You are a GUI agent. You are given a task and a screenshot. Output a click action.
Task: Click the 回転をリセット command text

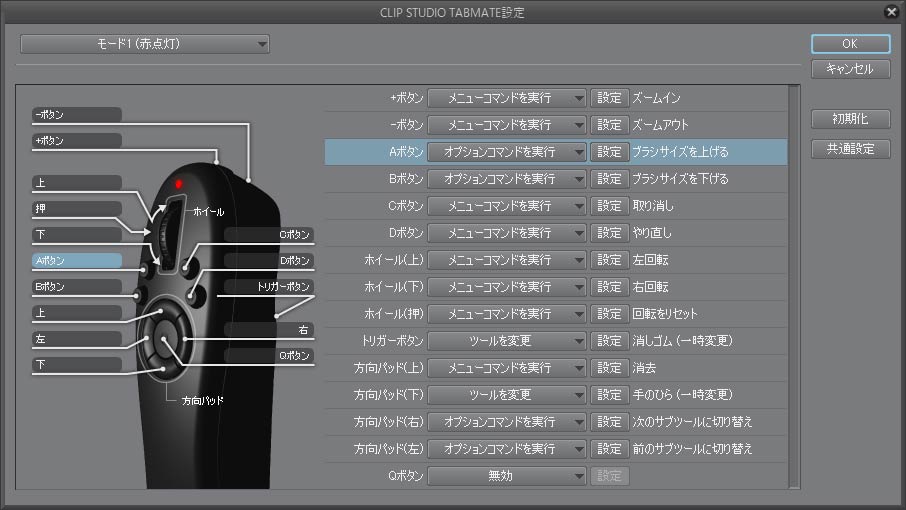click(x=665, y=314)
